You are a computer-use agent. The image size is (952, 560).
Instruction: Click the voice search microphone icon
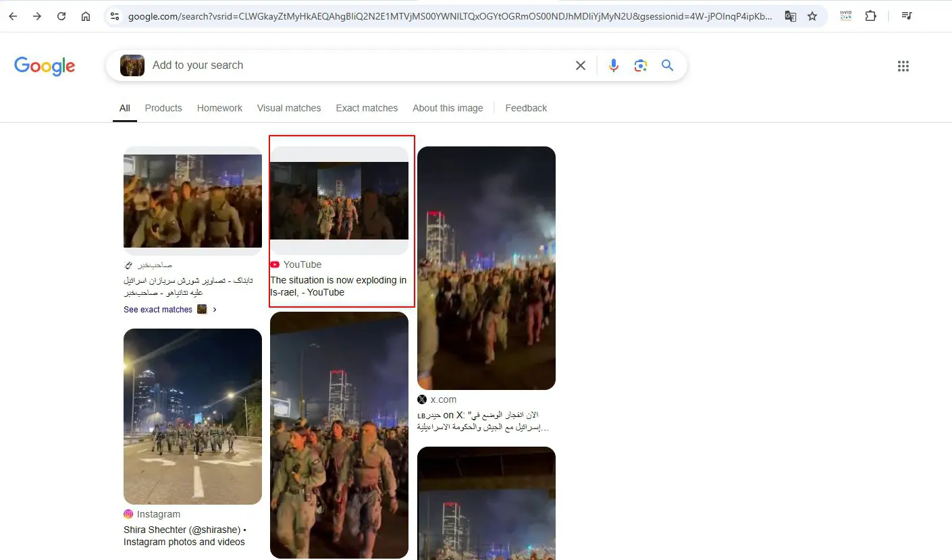(613, 65)
